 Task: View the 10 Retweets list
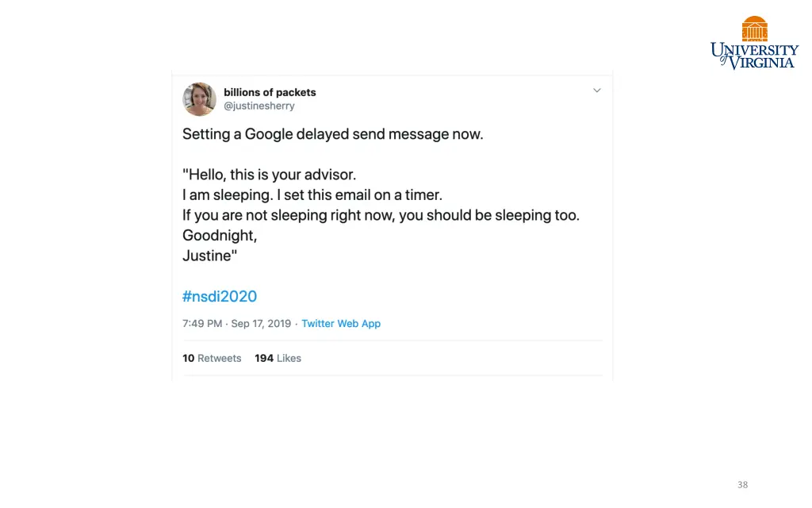pyautogui.click(x=212, y=358)
